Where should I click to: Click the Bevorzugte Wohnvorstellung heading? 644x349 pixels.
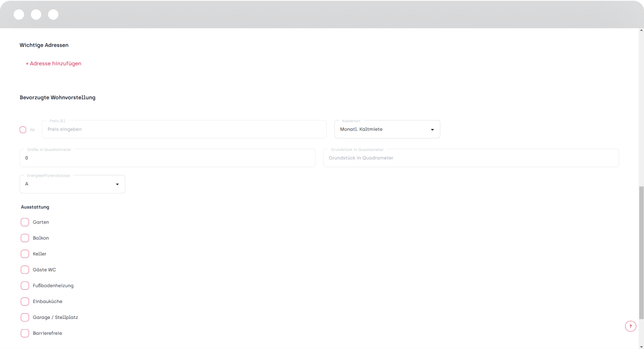58,98
